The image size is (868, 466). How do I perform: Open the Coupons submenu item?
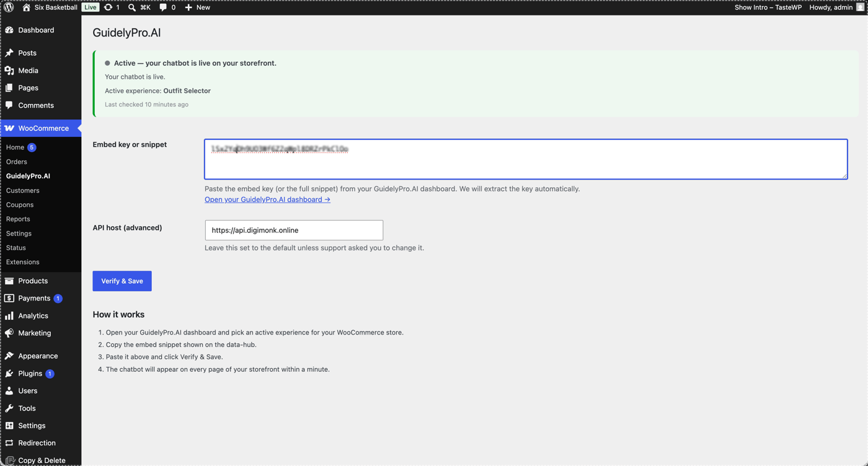coord(20,204)
